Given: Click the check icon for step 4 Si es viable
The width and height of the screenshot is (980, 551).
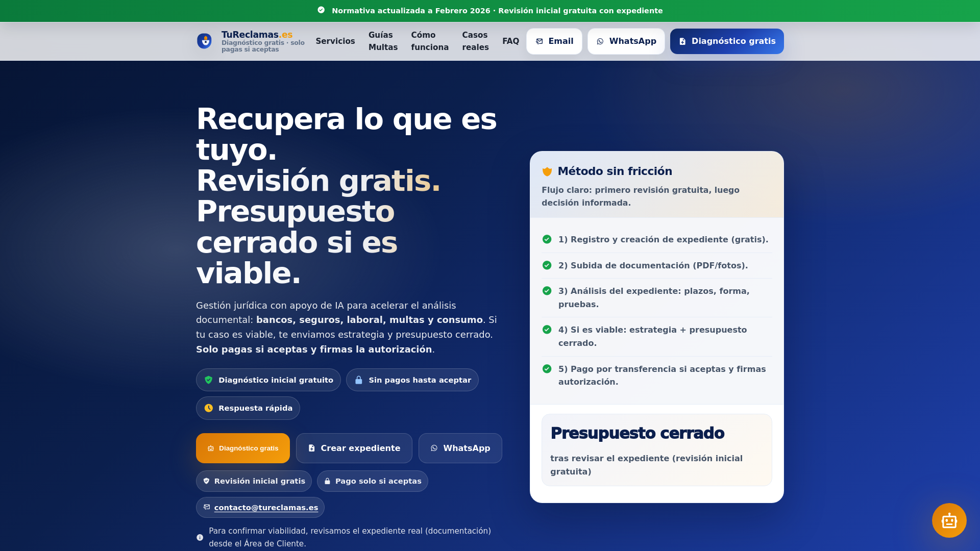Looking at the screenshot, I should point(547,330).
